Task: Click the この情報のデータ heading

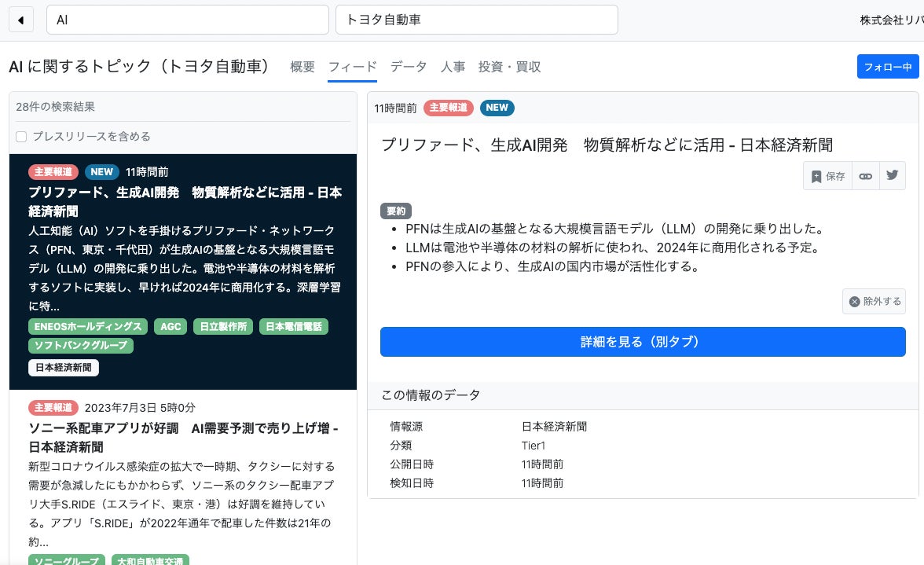Action: [431, 394]
